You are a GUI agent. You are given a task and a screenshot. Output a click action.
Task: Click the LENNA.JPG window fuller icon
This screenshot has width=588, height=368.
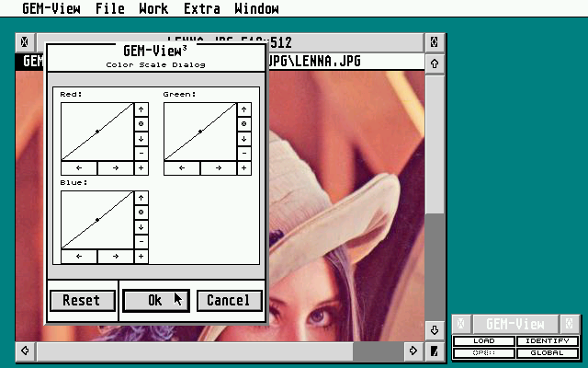435,41
